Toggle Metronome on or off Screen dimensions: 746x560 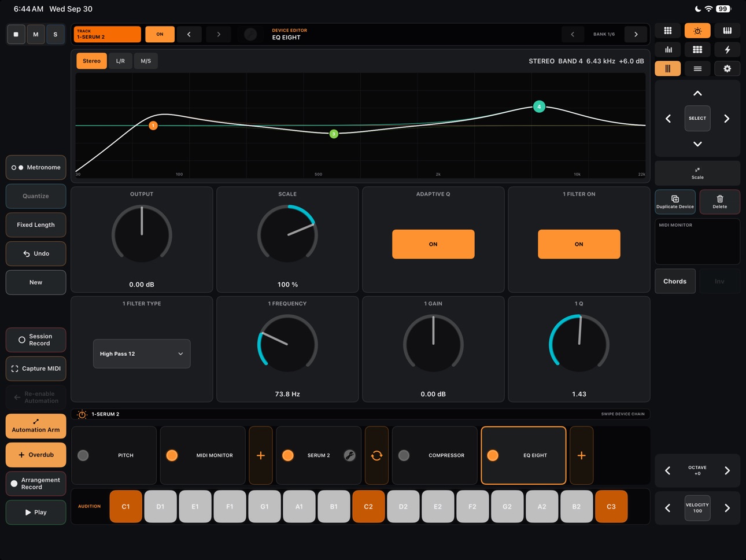[36, 167]
